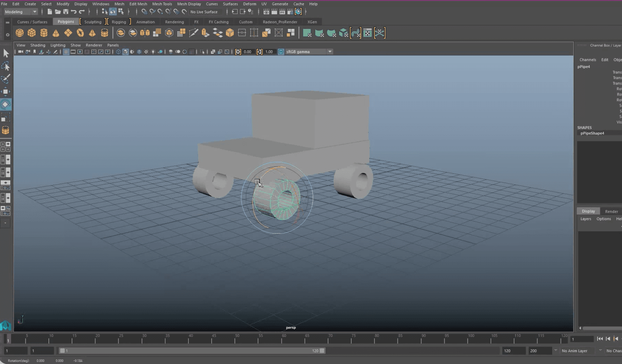
Task: Create a polygon cone from the shelf
Action: click(x=56, y=33)
